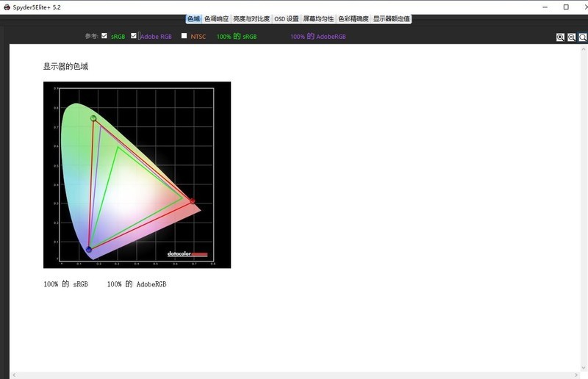Viewport: 588px width, 379px height.
Task: Go to the 屏幕均匀性 tab
Action: point(318,19)
